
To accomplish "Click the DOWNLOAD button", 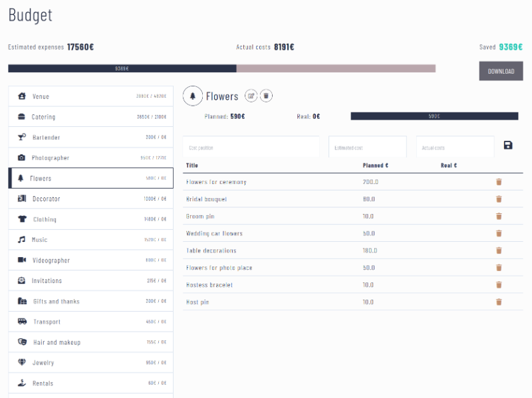I will (500, 70).
